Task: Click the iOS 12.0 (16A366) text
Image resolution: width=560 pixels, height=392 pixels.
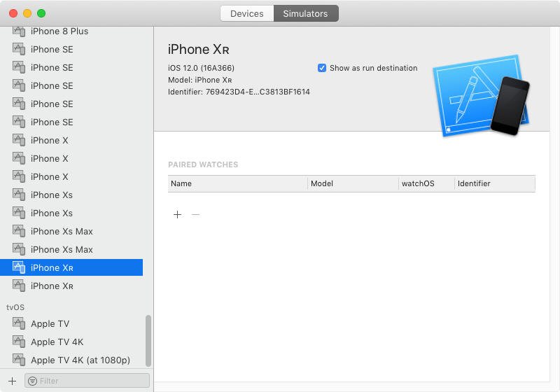Action: click(x=201, y=68)
